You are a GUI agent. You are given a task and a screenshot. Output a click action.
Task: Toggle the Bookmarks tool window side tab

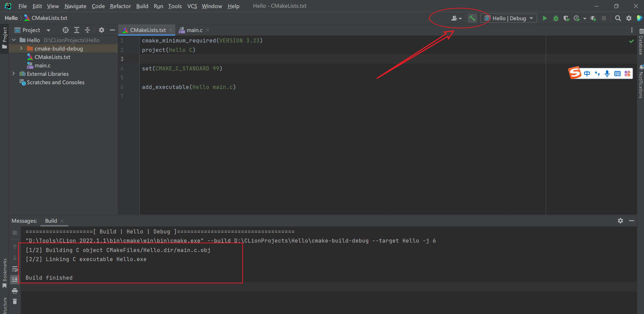pos(4,273)
